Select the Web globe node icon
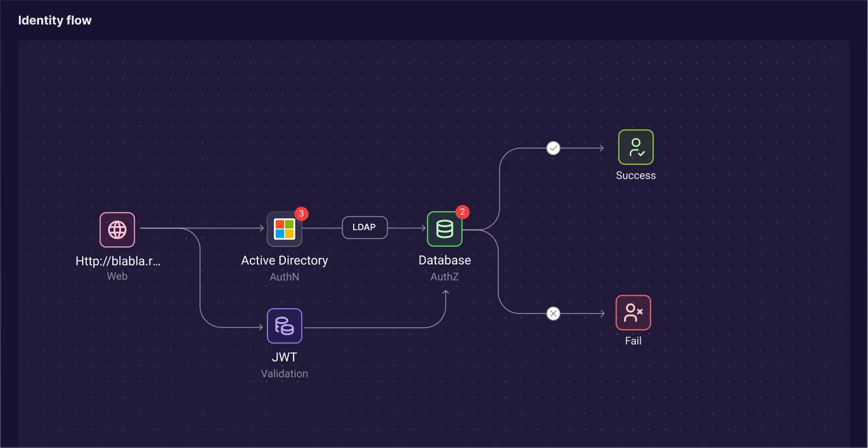Screen dimensions: 868x448 point(117,230)
